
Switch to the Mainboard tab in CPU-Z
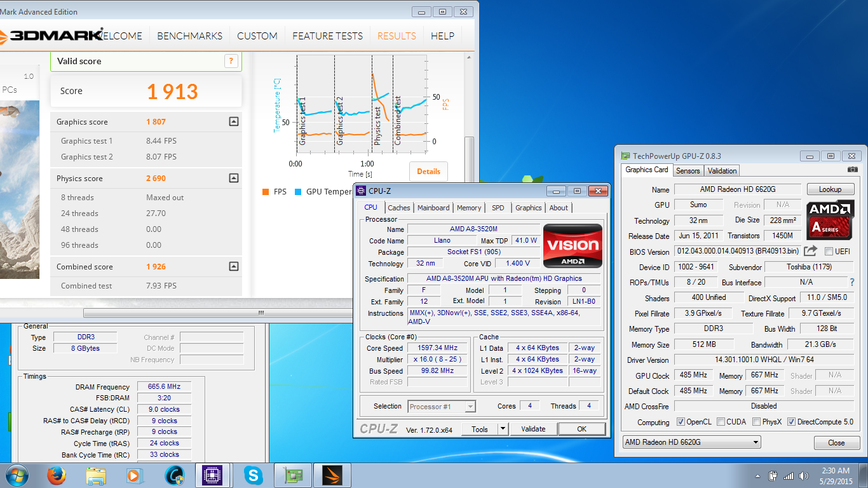tap(433, 208)
